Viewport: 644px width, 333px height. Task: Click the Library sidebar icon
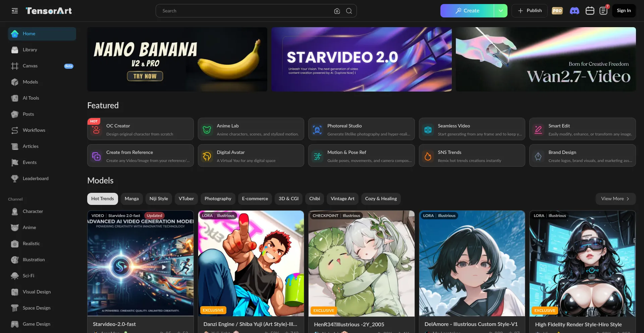tap(15, 50)
